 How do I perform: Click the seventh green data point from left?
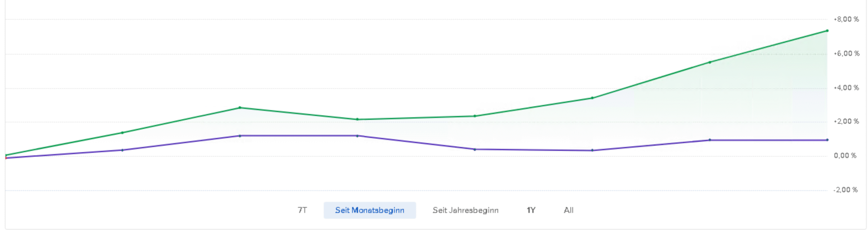point(710,63)
